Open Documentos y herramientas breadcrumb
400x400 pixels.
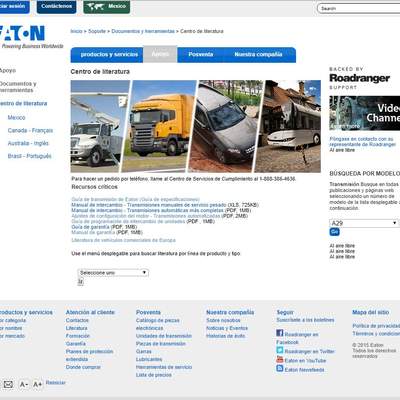[x=143, y=31]
